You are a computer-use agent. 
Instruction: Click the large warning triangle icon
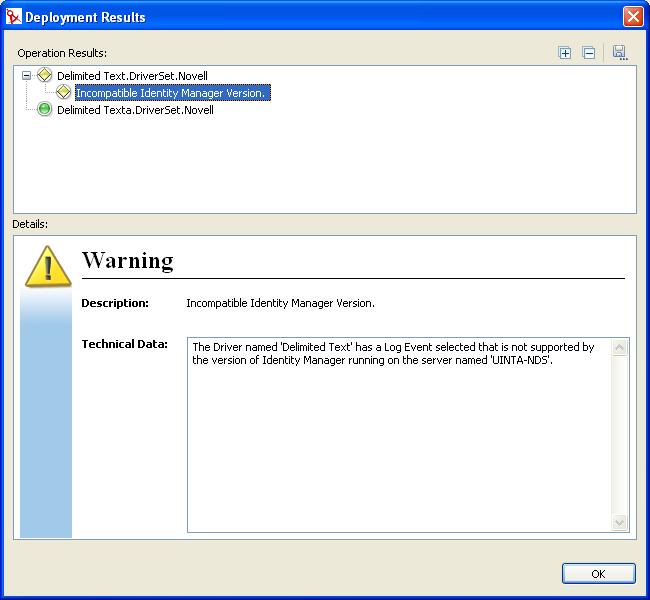click(48, 266)
